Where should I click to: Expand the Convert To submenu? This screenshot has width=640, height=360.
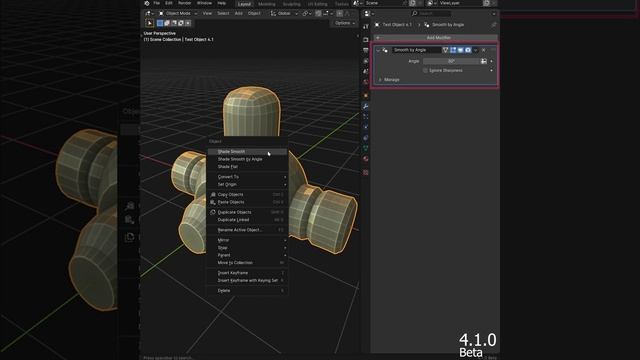(247, 177)
